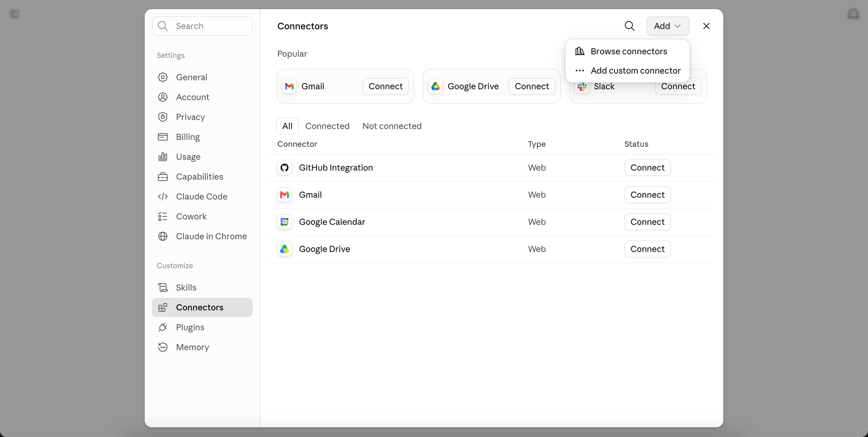Switch to the Not connected tab
Image resolution: width=868 pixels, height=437 pixels.
[392, 126]
